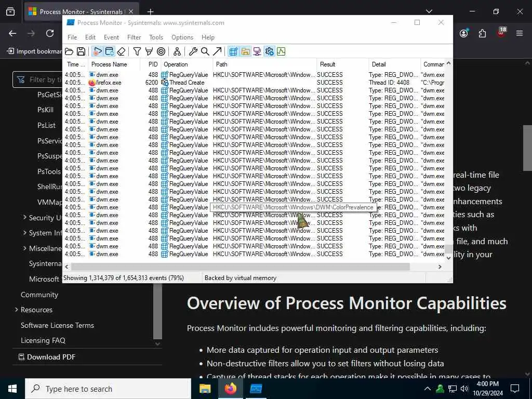The image size is (532, 399).
Task: Show the Process Tree icon
Action: [177, 51]
